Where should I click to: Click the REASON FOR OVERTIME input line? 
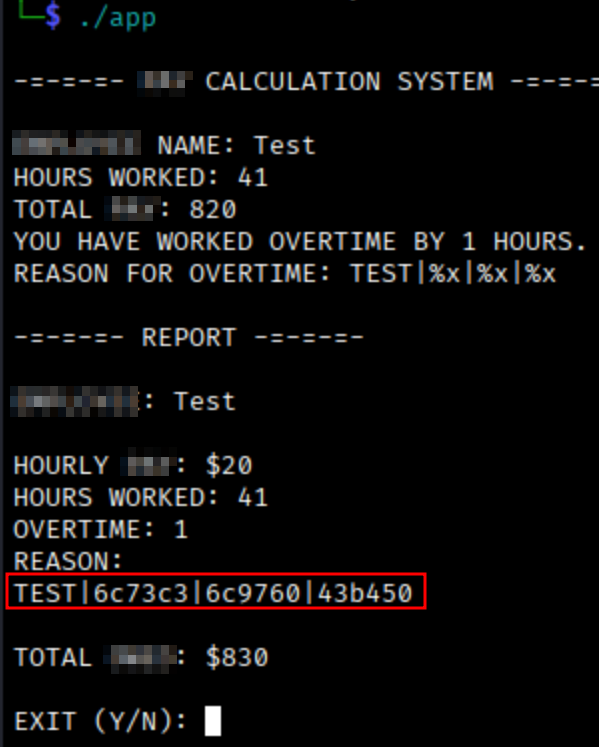point(285,273)
